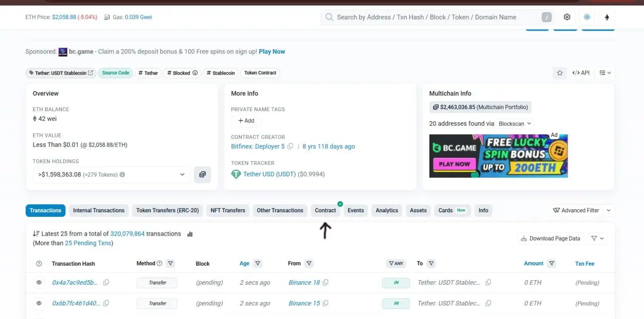Click the BC.GAME banner advertisement
Viewport: 644px width, 319px height.
pos(499,155)
